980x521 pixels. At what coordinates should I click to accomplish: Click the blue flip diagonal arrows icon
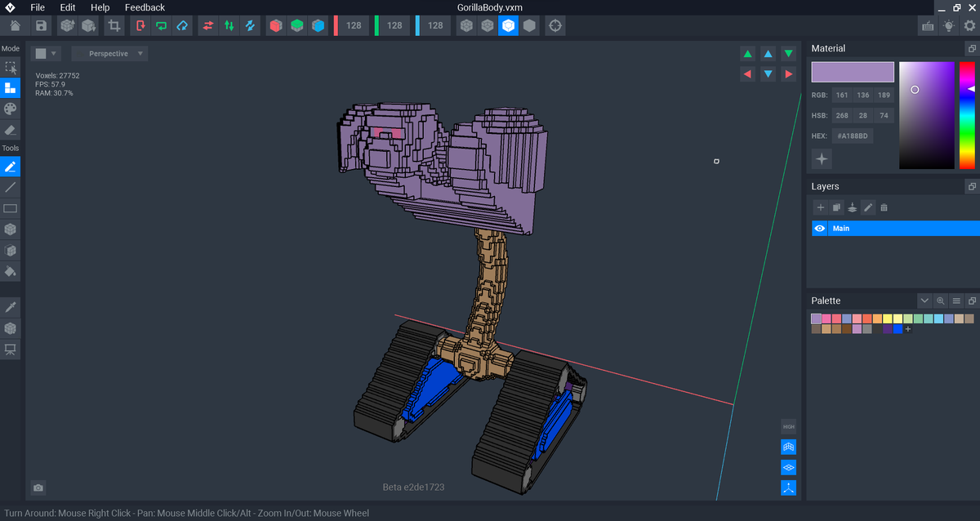251,25
